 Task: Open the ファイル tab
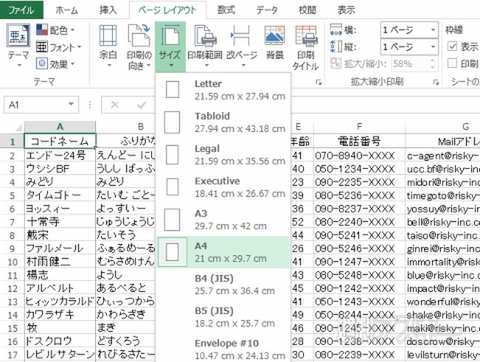pyautogui.click(x=21, y=10)
